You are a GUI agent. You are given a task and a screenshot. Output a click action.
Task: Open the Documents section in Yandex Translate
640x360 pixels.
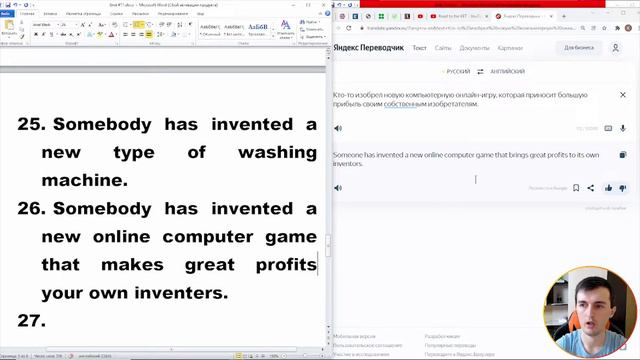point(474,48)
